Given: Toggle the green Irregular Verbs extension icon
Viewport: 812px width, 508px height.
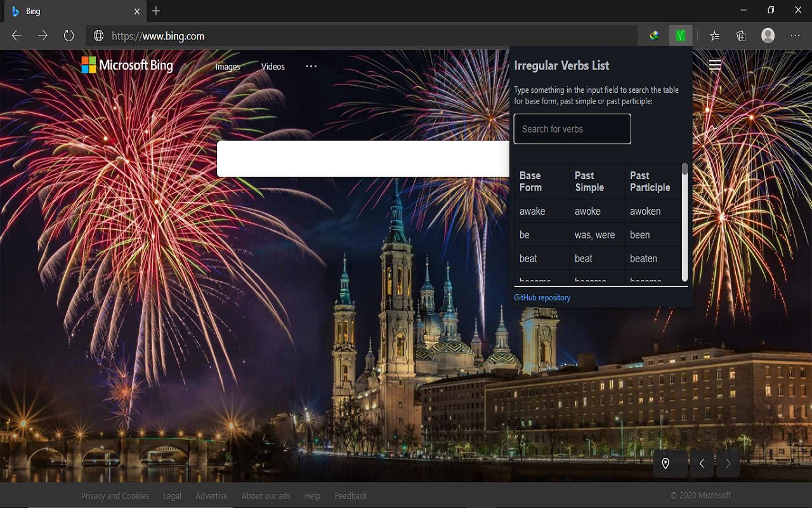Looking at the screenshot, I should (681, 36).
